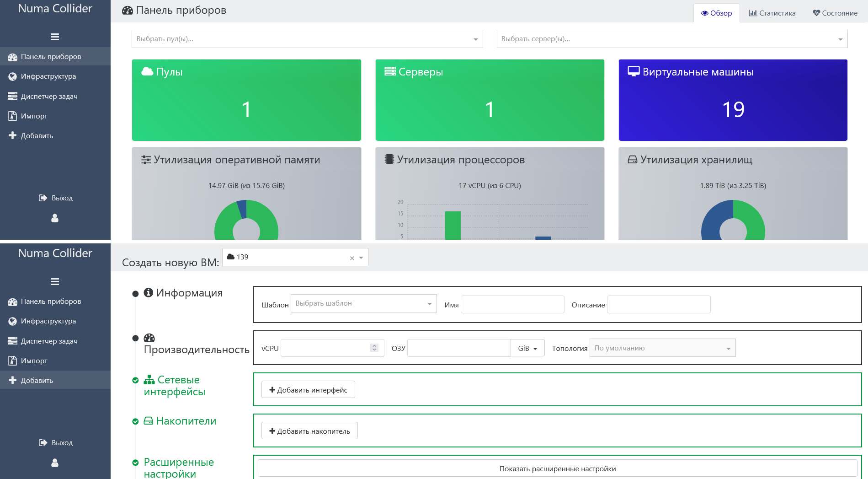The height and width of the screenshot is (479, 868).
Task: Click the vCPU spinner arrows
Action: point(374,348)
